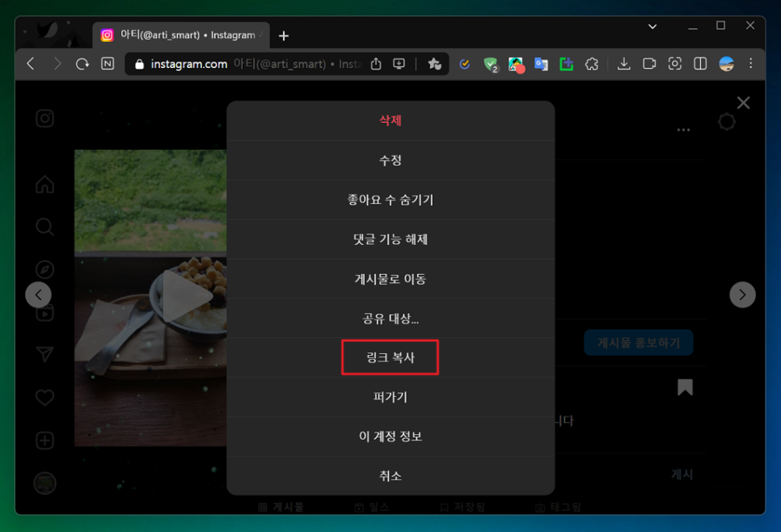Click the 게시 post comment button
Viewport: 781px width, 532px height.
point(682,475)
